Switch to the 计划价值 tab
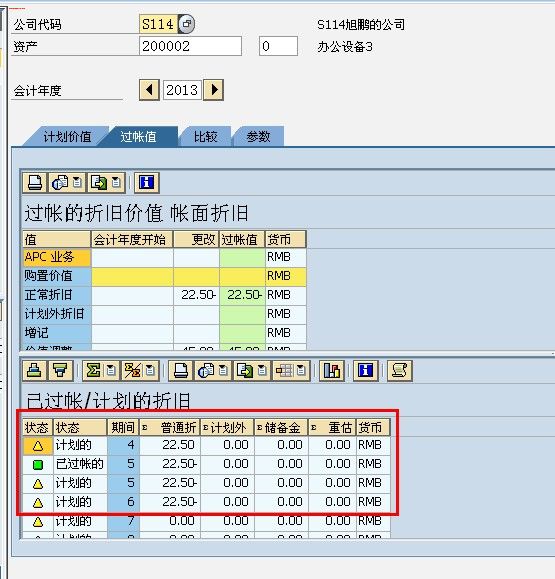The height and width of the screenshot is (579, 555). point(67,137)
